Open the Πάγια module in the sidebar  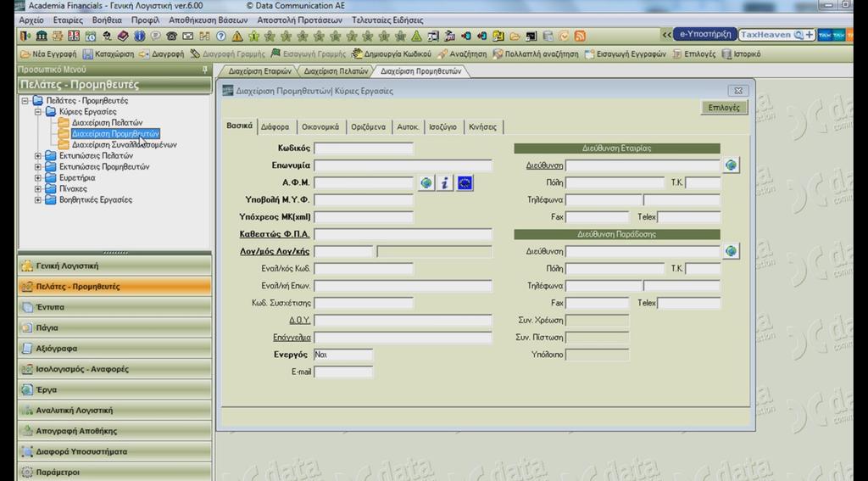(114, 327)
